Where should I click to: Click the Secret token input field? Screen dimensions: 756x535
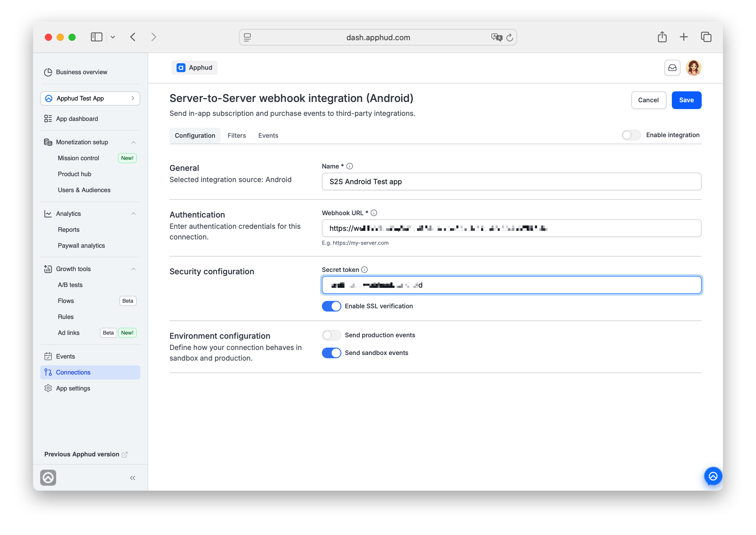coord(511,285)
